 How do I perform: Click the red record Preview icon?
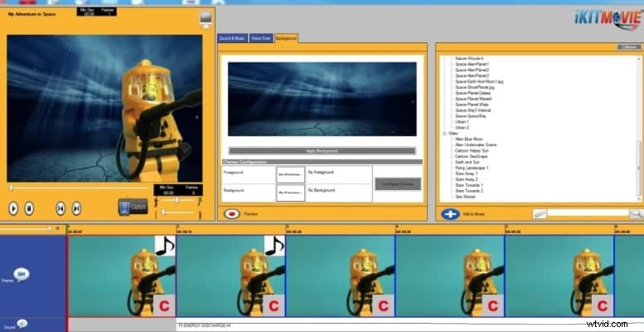pos(231,214)
